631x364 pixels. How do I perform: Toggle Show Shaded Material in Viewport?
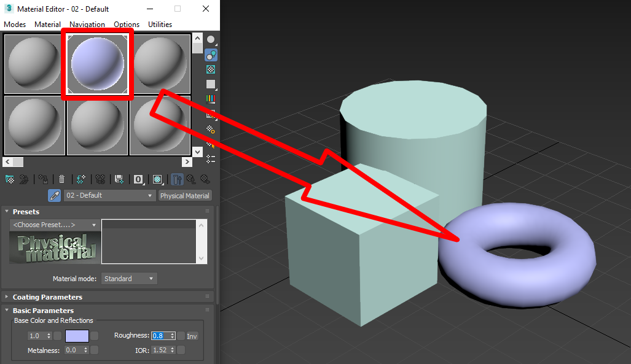(158, 179)
